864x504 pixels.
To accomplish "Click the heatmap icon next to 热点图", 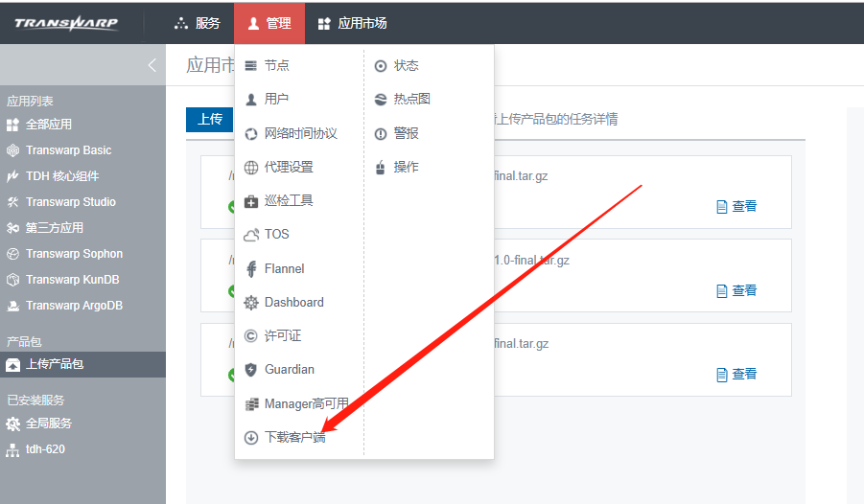I will 381,100.
